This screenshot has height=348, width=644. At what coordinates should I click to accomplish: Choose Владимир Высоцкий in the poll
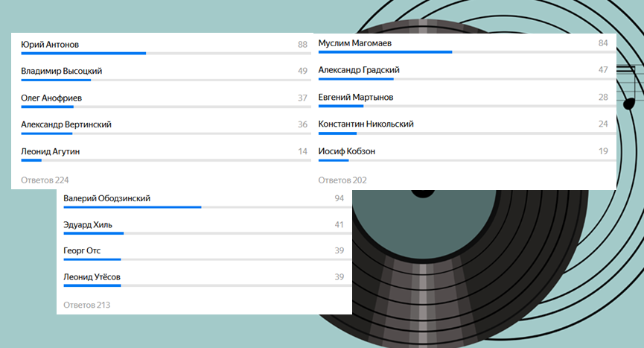(166, 74)
